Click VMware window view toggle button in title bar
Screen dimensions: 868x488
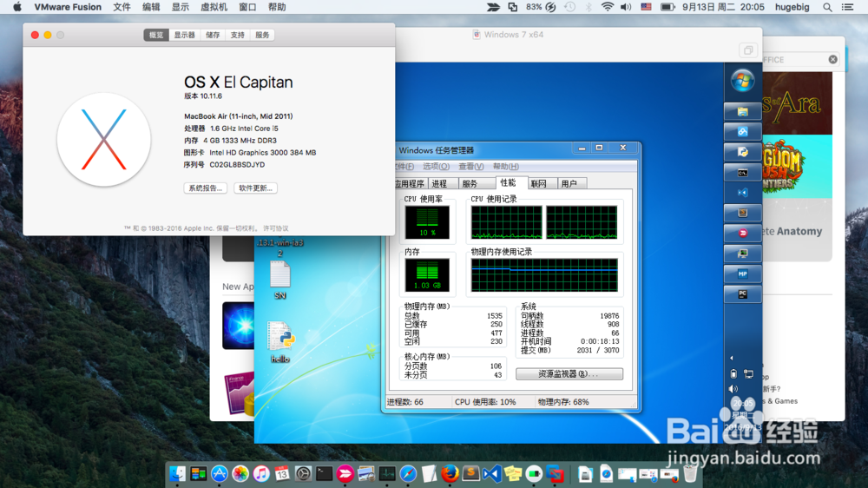pyautogui.click(x=748, y=50)
